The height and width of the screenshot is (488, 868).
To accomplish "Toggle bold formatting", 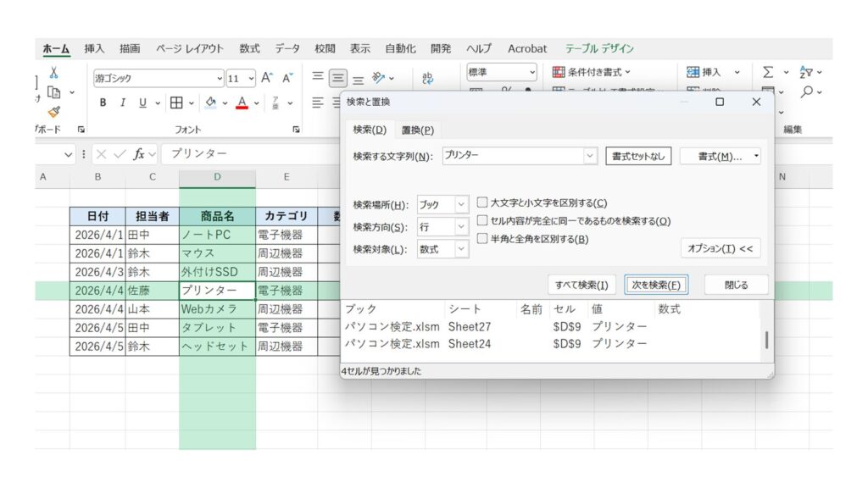I will click(103, 103).
